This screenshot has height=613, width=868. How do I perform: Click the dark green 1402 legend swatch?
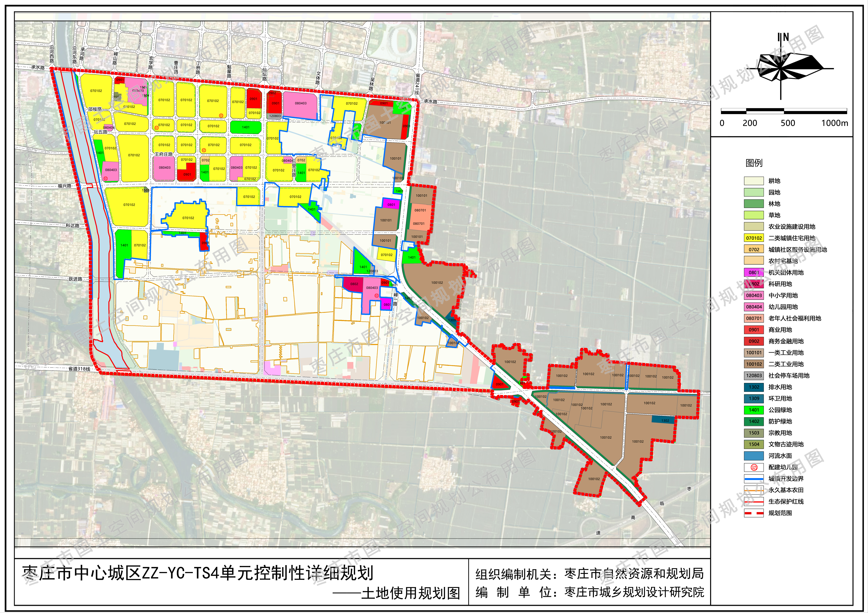coord(754,421)
